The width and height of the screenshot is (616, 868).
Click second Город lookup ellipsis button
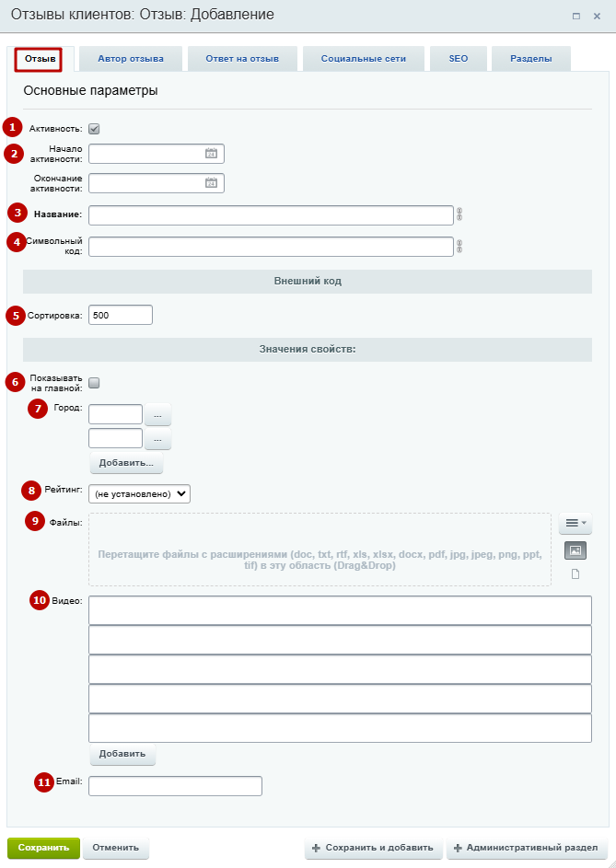(x=157, y=439)
